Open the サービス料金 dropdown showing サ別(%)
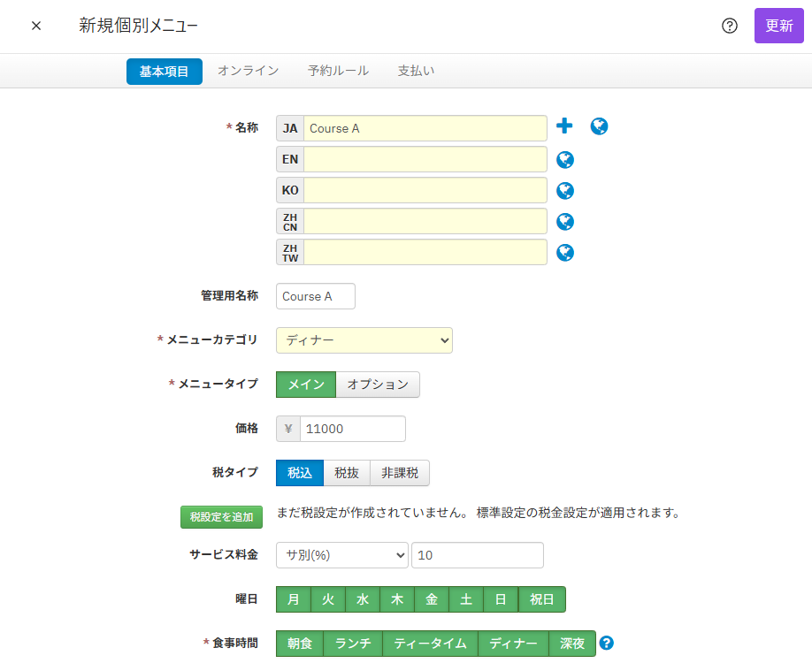 342,555
